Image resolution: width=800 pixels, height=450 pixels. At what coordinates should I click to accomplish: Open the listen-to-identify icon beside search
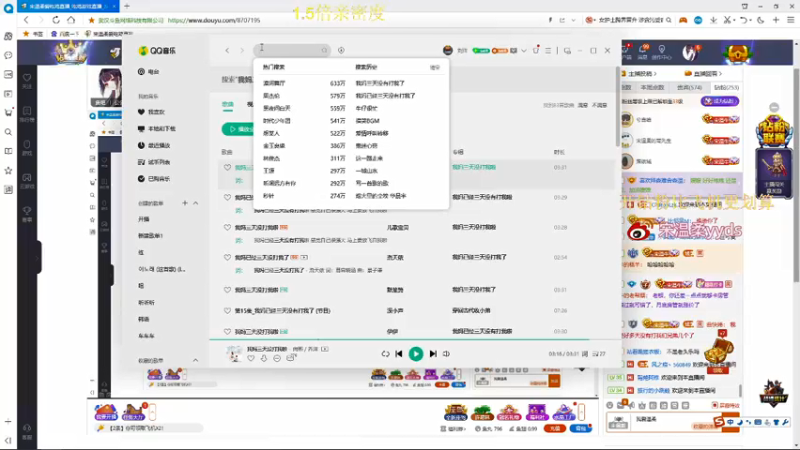tap(341, 50)
